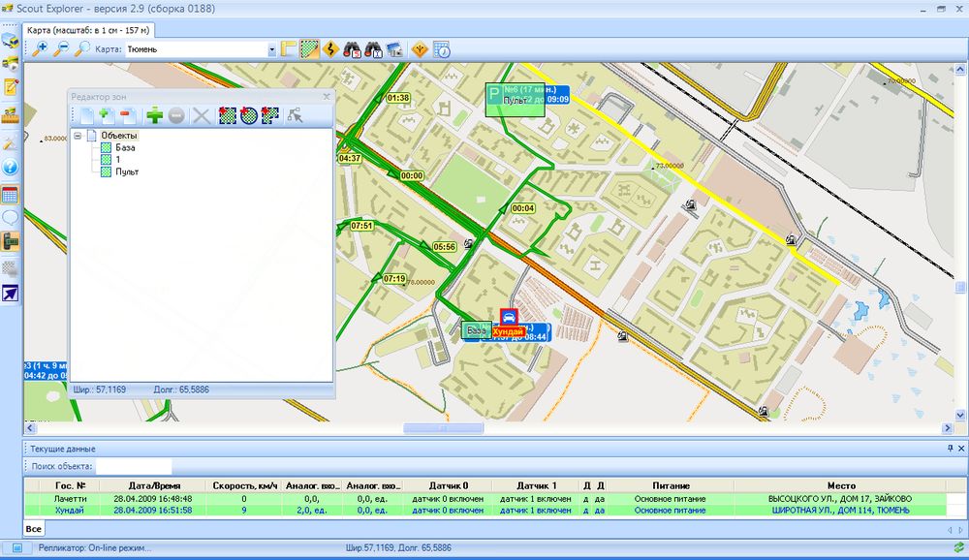The width and height of the screenshot is (969, 560).
Task: Click the winding road sign icon
Action: point(330,48)
